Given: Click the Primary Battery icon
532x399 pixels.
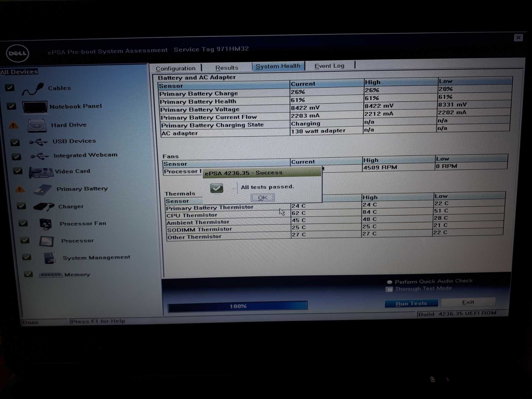Looking at the screenshot, I should tap(43, 190).
